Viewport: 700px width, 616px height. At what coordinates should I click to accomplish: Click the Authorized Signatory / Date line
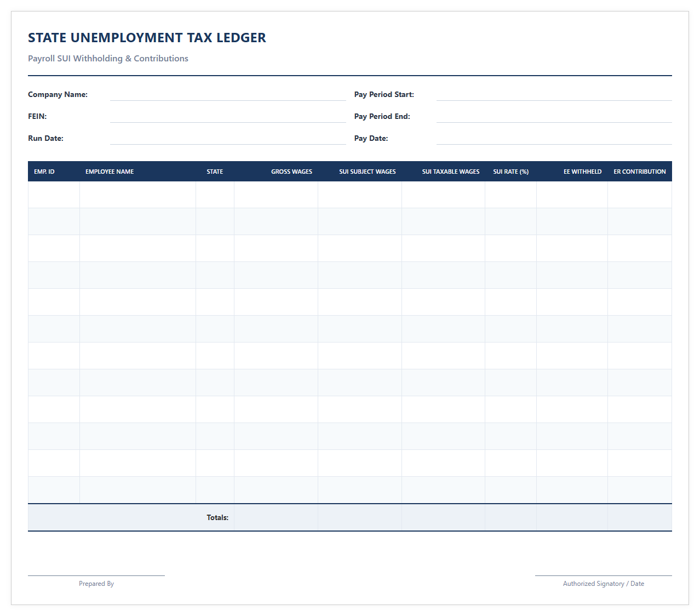pyautogui.click(x=604, y=575)
